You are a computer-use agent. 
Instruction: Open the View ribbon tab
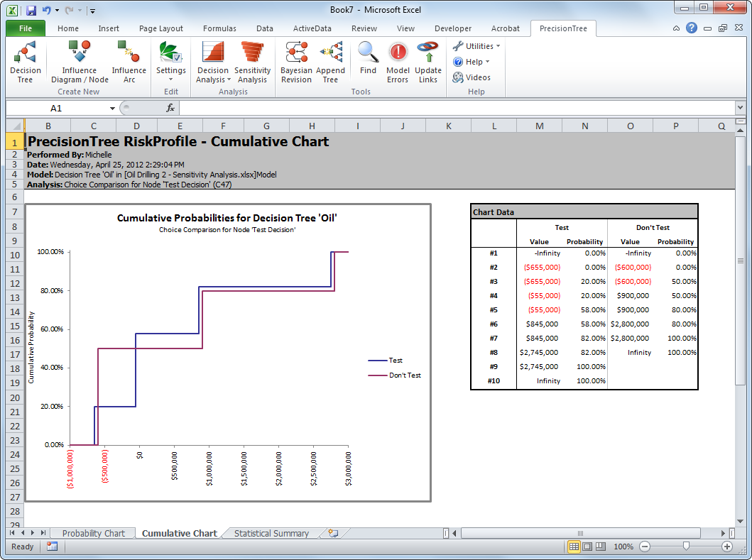pos(405,28)
